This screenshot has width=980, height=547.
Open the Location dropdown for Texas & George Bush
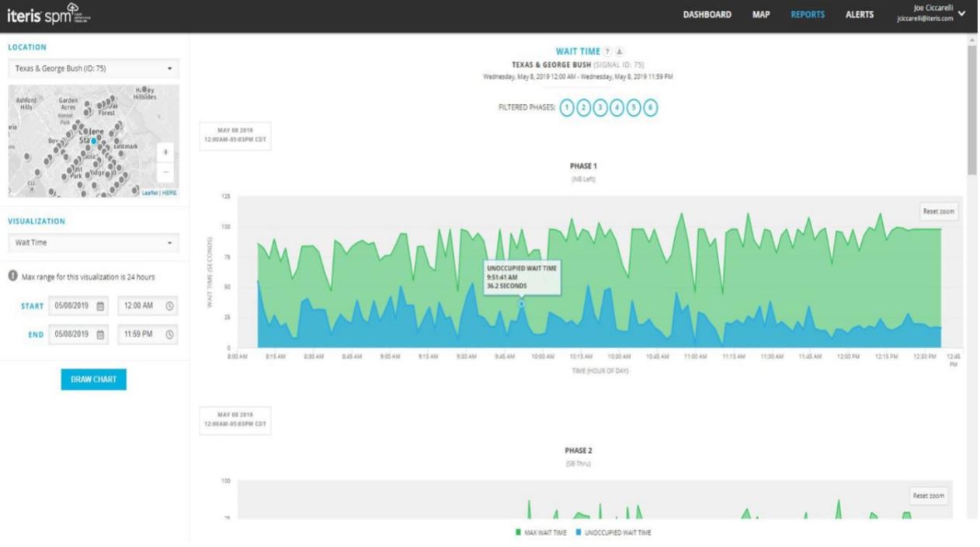[x=93, y=68]
